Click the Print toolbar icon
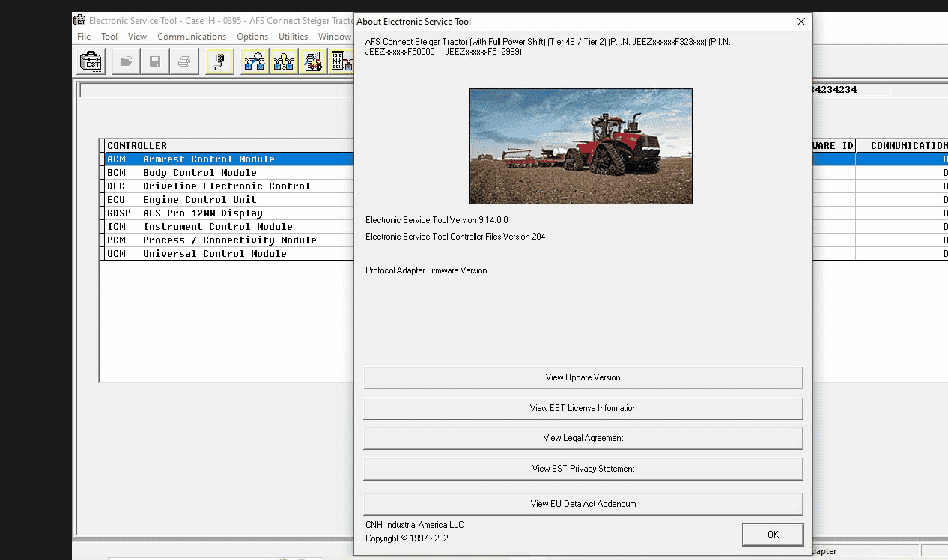 pos(183,61)
